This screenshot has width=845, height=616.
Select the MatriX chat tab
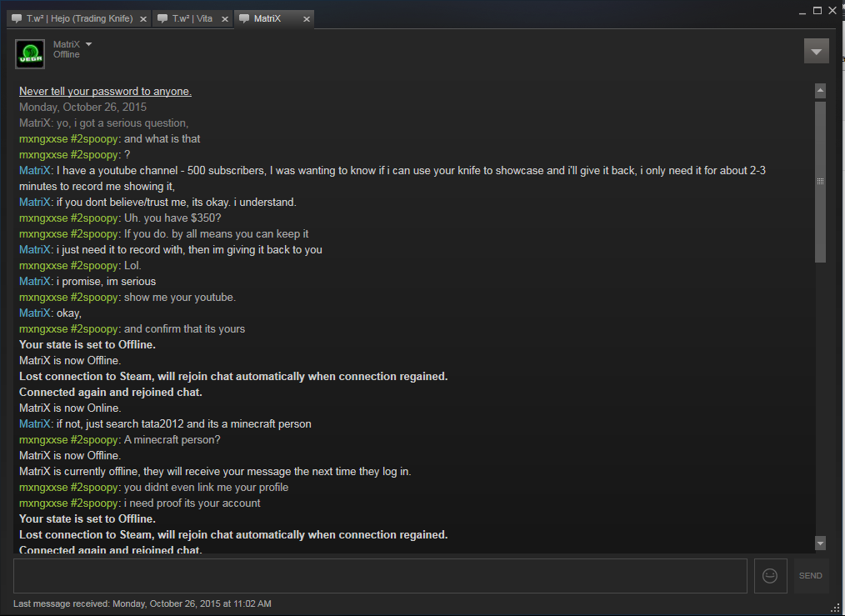click(x=274, y=18)
